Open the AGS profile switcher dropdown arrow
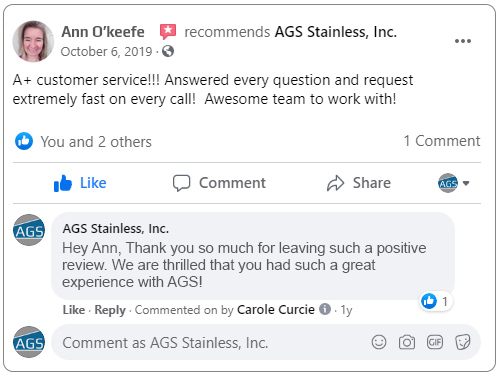 pos(466,183)
